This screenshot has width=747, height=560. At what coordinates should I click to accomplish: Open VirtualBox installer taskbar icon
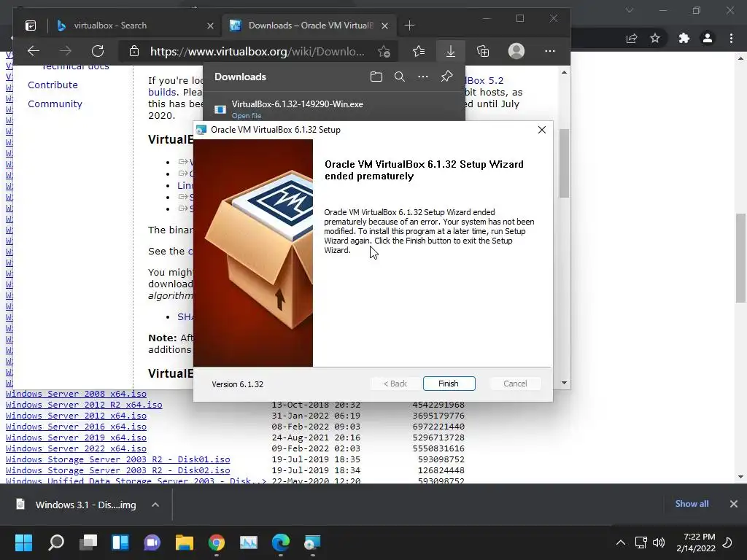click(312, 542)
